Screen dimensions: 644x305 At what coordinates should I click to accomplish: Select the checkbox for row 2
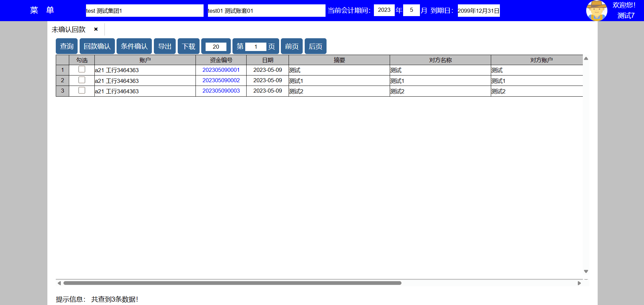pos(82,80)
